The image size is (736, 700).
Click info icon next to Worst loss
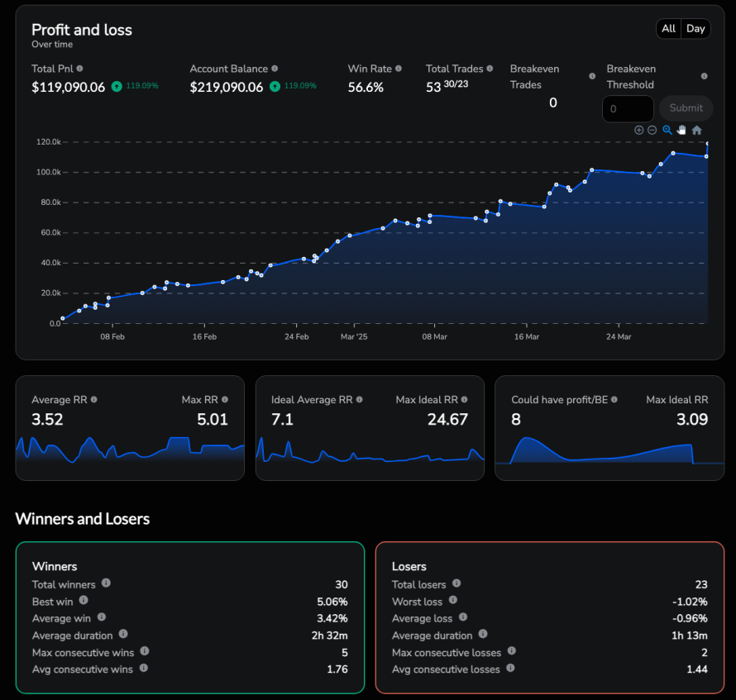pos(453,601)
